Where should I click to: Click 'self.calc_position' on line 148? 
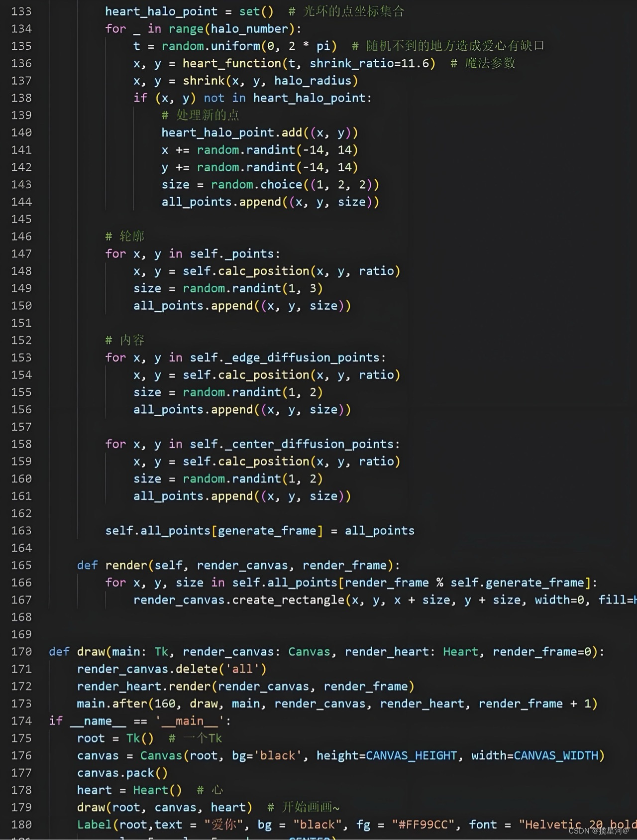click(246, 271)
